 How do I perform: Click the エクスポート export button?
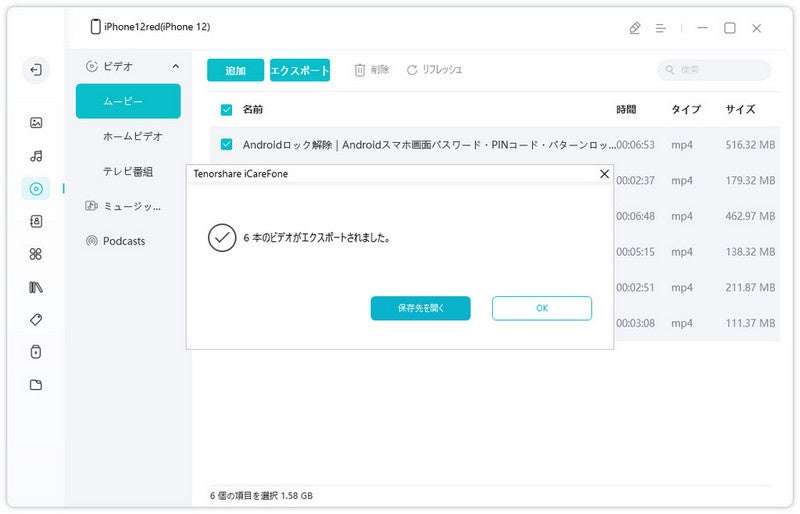point(300,70)
